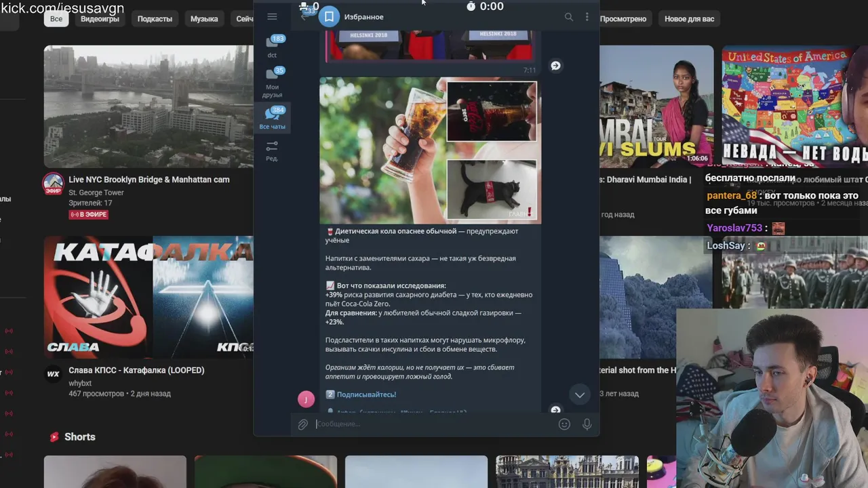Select the Все чаты folder

coord(273,118)
